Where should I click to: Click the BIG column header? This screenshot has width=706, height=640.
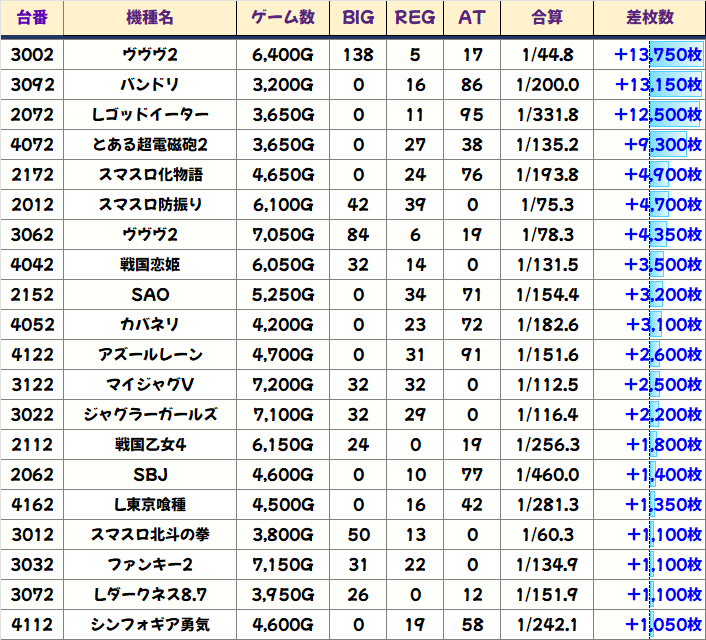pyautogui.click(x=358, y=18)
